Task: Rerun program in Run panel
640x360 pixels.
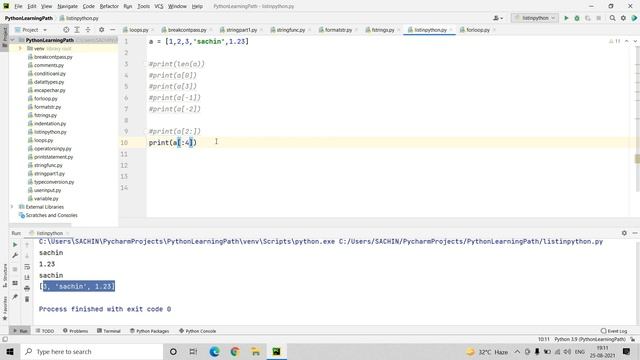Action: click(15, 244)
